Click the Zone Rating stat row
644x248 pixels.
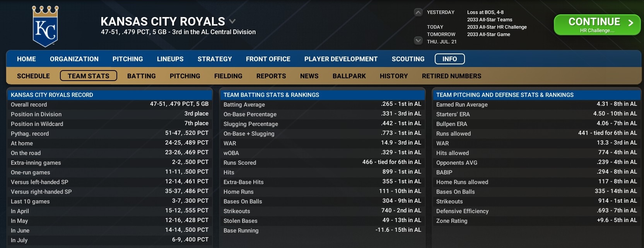click(x=536, y=220)
